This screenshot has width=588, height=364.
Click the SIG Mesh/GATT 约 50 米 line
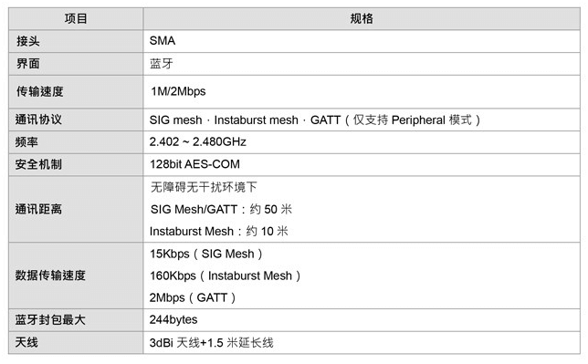[221, 209]
